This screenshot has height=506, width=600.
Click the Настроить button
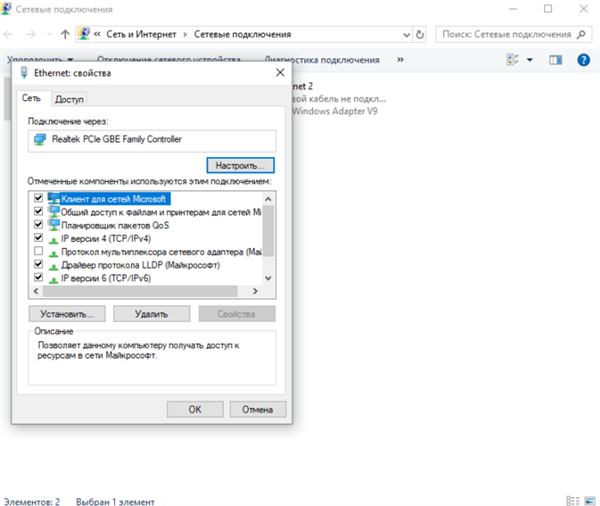[240, 165]
